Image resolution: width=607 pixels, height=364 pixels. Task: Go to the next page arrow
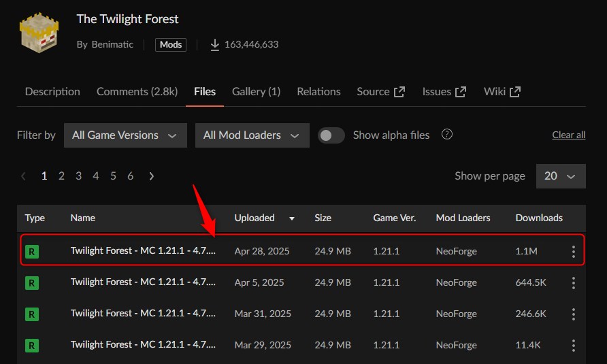coord(151,176)
